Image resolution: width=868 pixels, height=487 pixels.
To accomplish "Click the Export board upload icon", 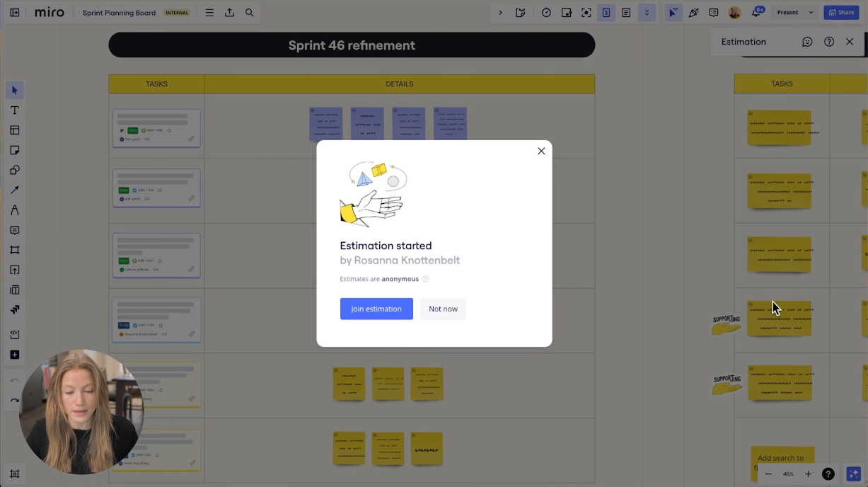I will click(229, 13).
